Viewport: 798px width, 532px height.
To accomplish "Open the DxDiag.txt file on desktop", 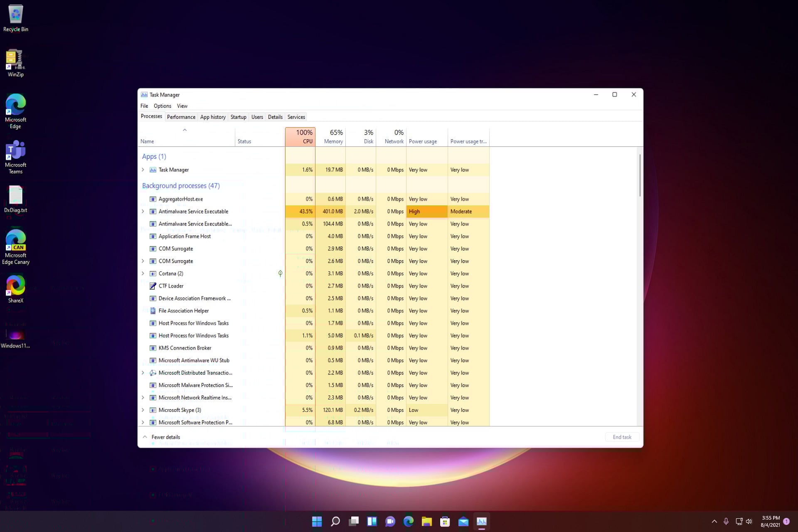I will tap(16, 196).
